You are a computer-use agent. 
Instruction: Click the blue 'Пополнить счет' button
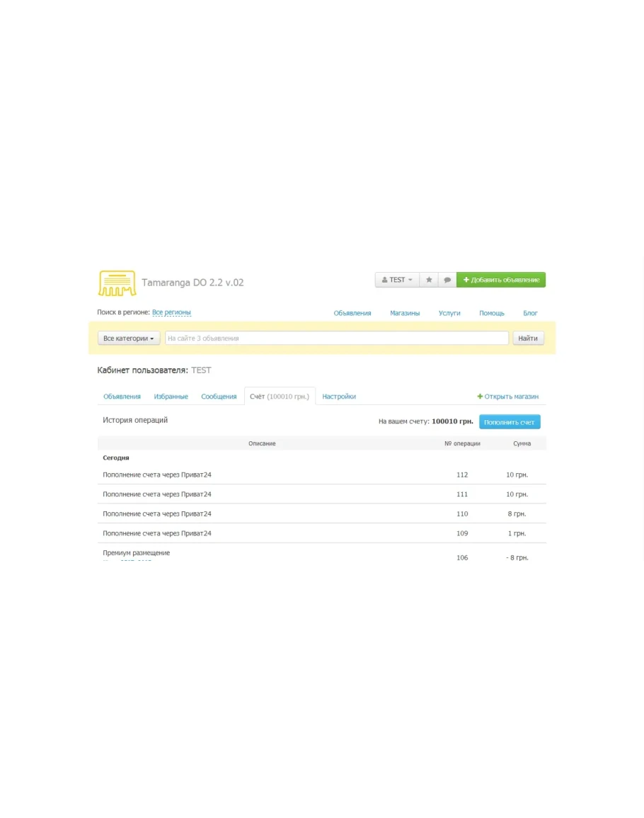click(x=510, y=422)
